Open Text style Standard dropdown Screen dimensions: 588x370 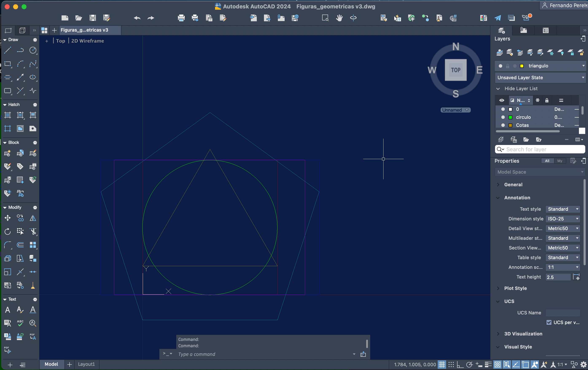pos(563,209)
